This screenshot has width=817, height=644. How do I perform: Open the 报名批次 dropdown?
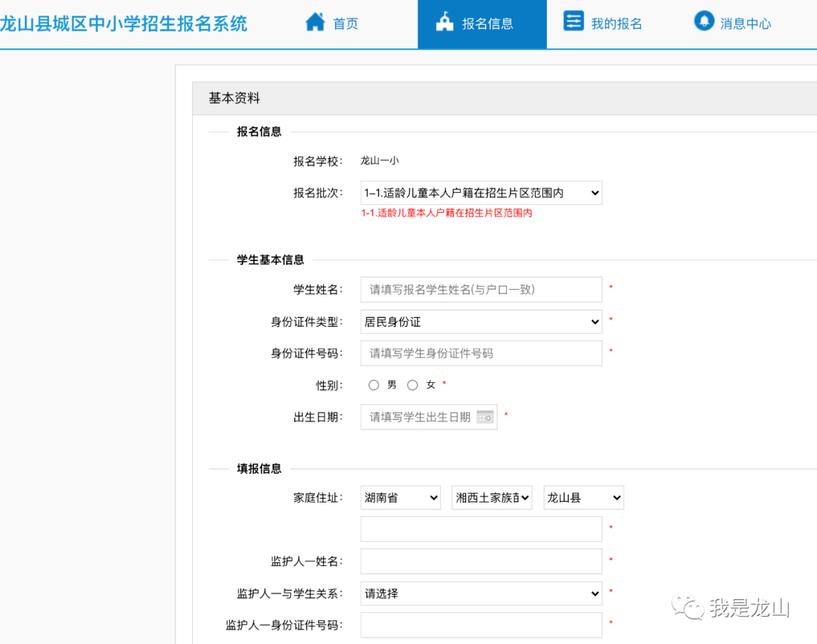click(481, 193)
